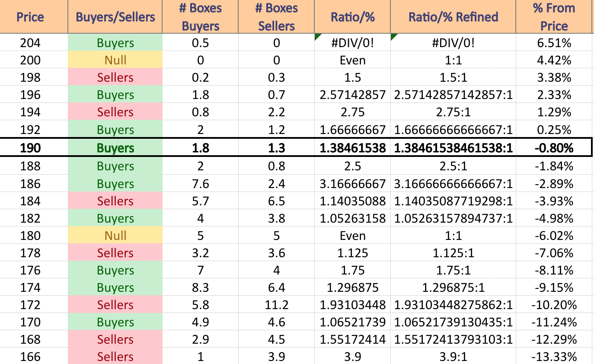Click the 2.57142857 ratio cell
This screenshot has height=364, width=594.
[x=352, y=95]
